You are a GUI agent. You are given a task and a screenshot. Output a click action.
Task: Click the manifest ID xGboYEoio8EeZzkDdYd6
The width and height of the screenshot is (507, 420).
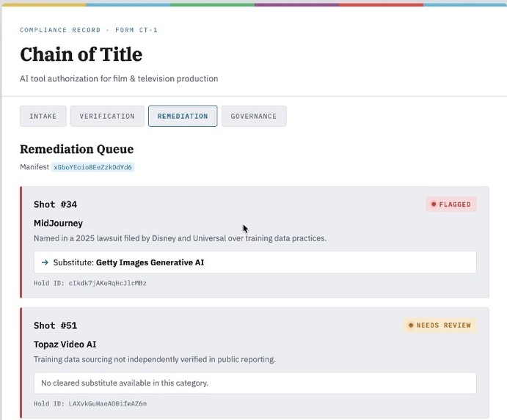[92, 167]
